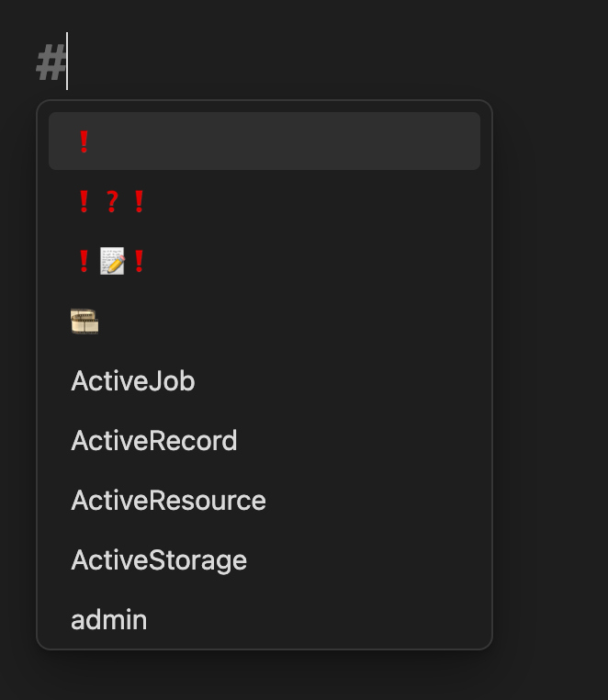Click the hash symbol in the editor

pyautogui.click(x=51, y=64)
